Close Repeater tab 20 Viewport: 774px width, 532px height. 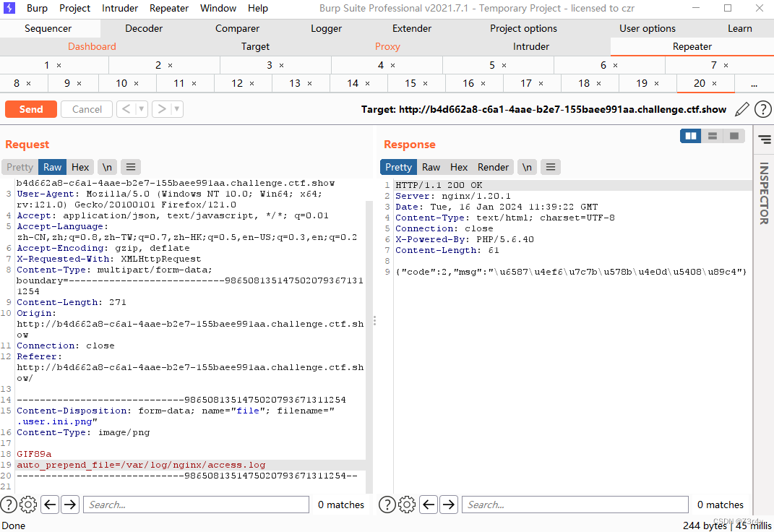coord(714,83)
